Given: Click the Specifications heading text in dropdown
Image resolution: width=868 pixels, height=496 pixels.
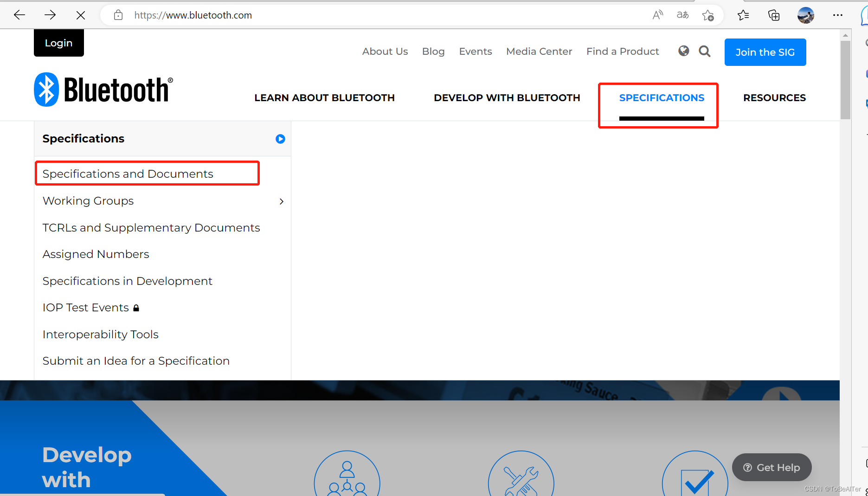Looking at the screenshot, I should tap(84, 139).
